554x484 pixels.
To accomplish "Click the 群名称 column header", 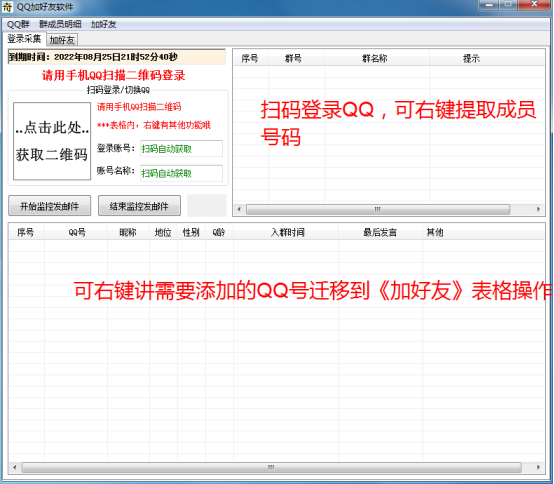I will pos(376,58).
